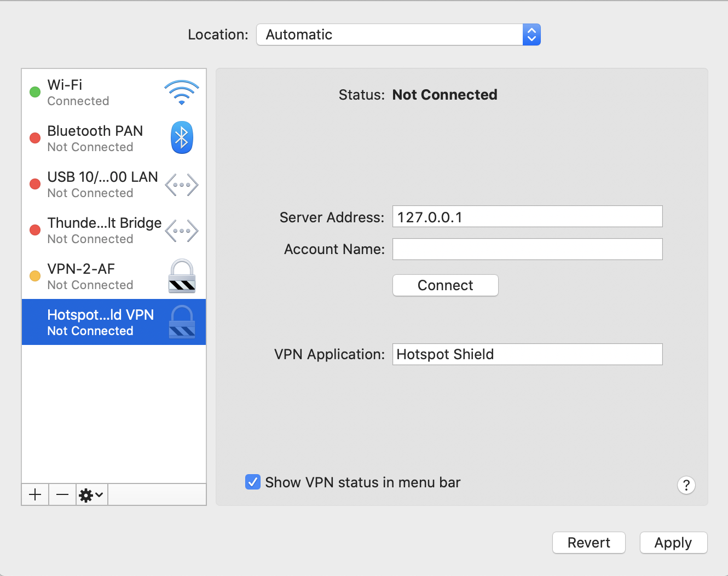Click the Connect button

click(446, 285)
